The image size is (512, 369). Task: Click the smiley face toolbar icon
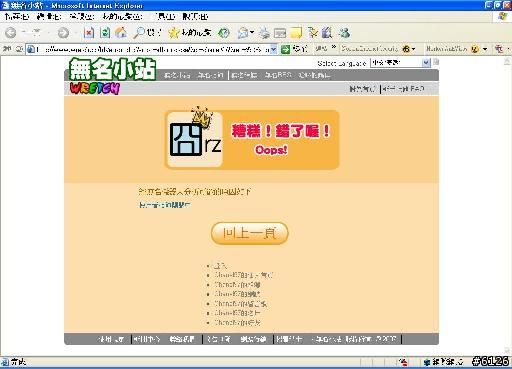point(475,49)
